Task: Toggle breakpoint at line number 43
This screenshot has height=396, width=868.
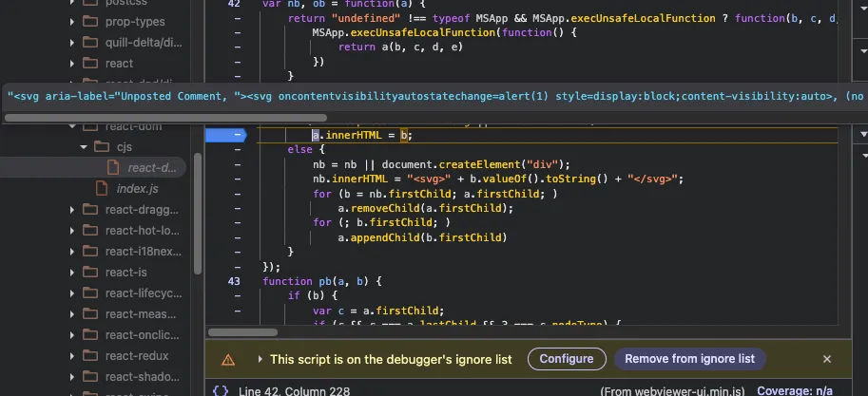Action: pos(234,281)
